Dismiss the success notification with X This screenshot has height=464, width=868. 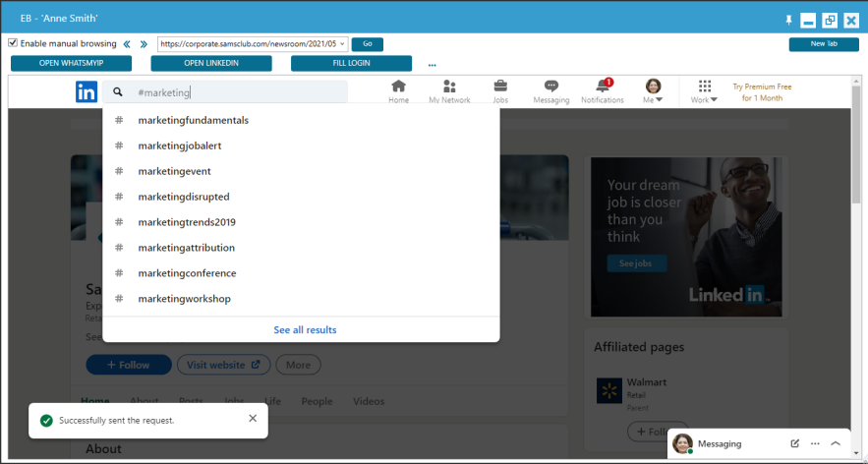click(253, 419)
